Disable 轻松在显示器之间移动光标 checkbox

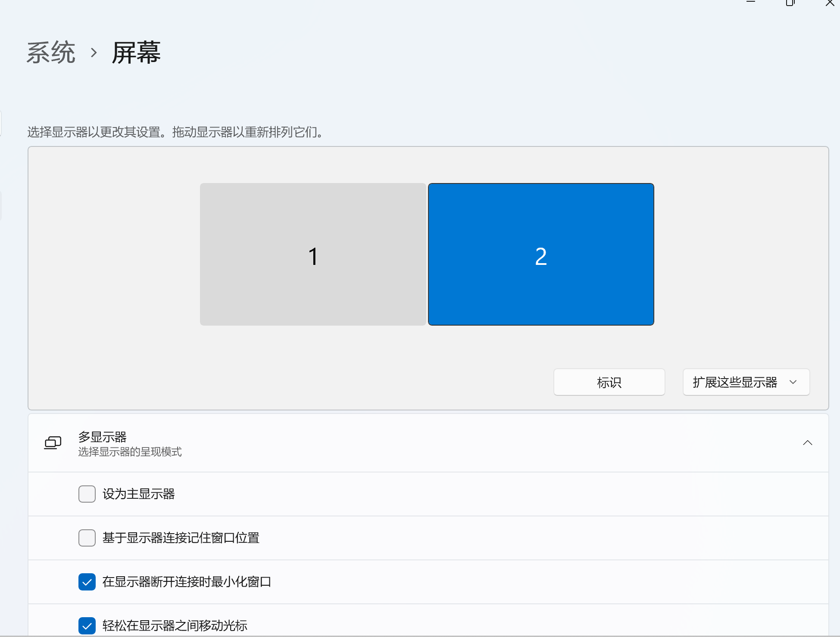(x=87, y=625)
